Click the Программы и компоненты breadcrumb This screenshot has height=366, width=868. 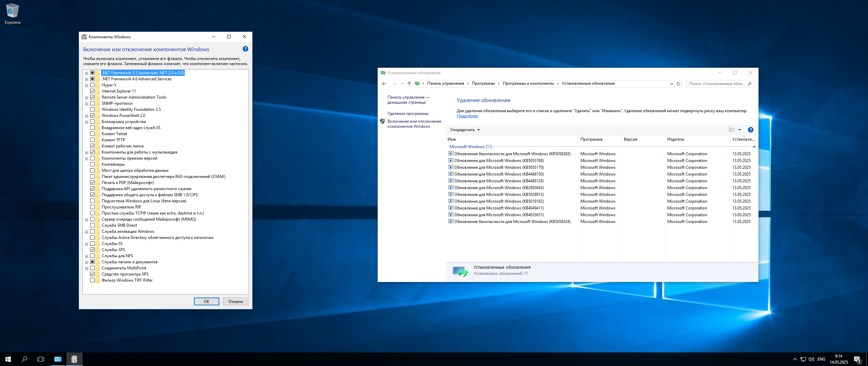tap(528, 83)
